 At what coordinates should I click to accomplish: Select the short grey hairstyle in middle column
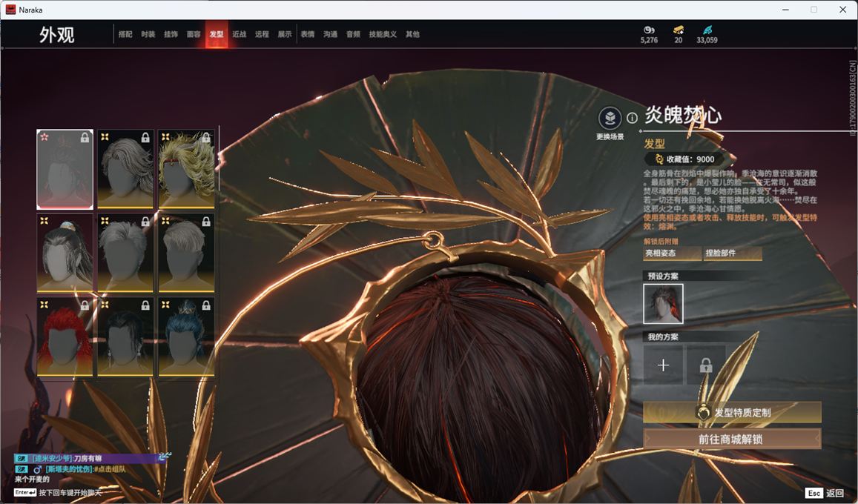click(x=125, y=253)
